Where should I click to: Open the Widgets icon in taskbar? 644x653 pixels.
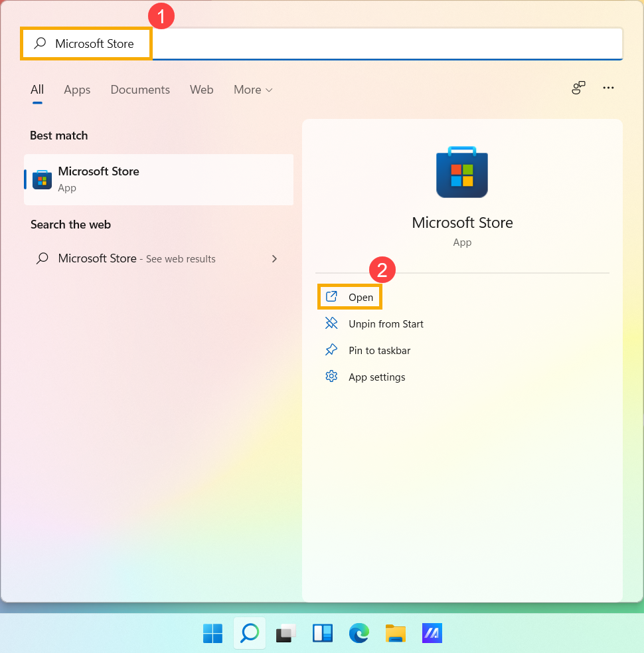point(323,634)
